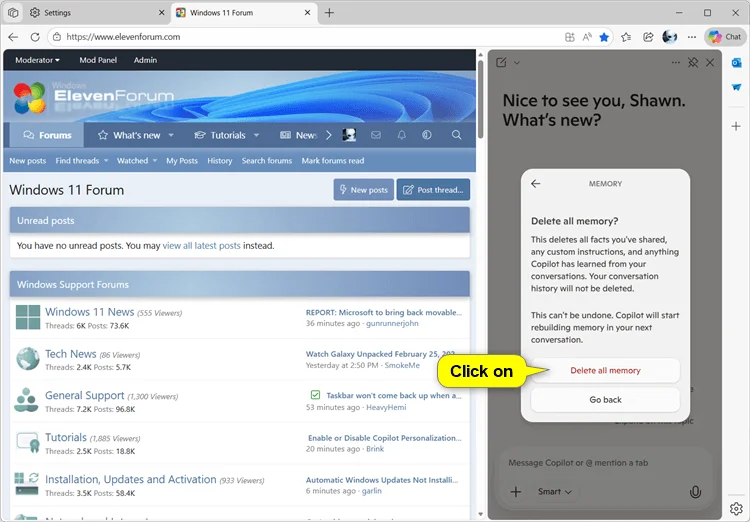Click the Delete all memory button
750x522 pixels.
click(605, 370)
